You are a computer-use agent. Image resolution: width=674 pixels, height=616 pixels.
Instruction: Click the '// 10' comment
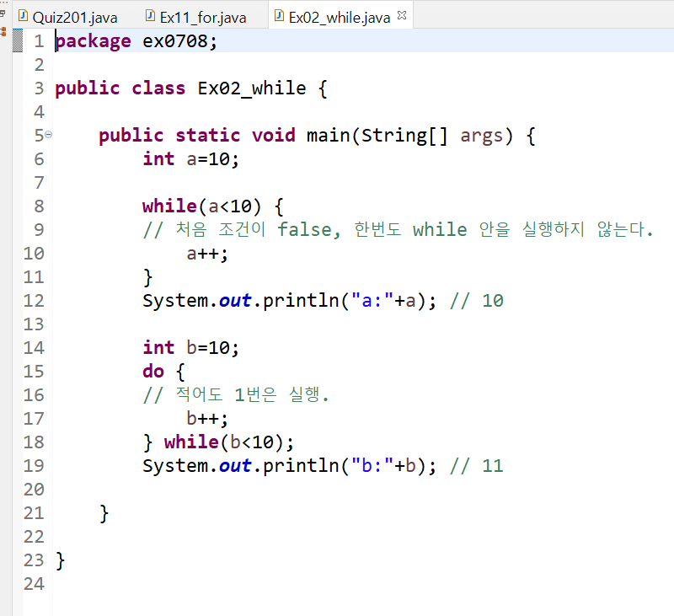477,301
